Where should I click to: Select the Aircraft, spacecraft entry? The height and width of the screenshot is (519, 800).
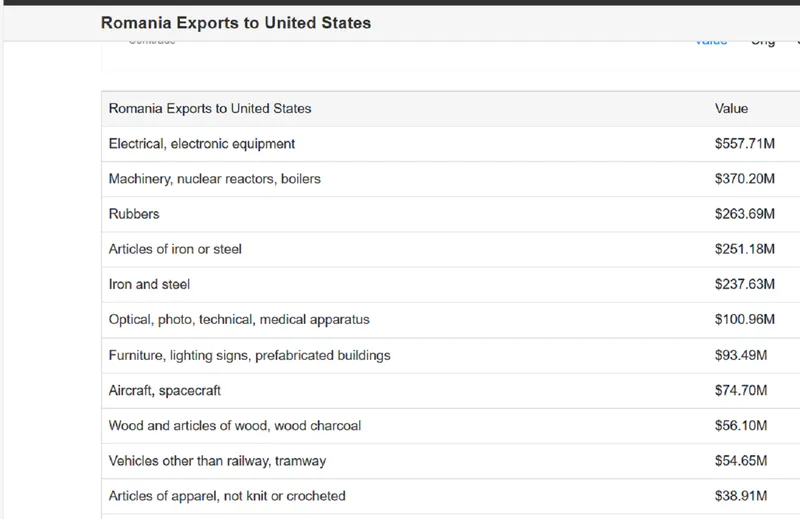pyautogui.click(x=165, y=390)
